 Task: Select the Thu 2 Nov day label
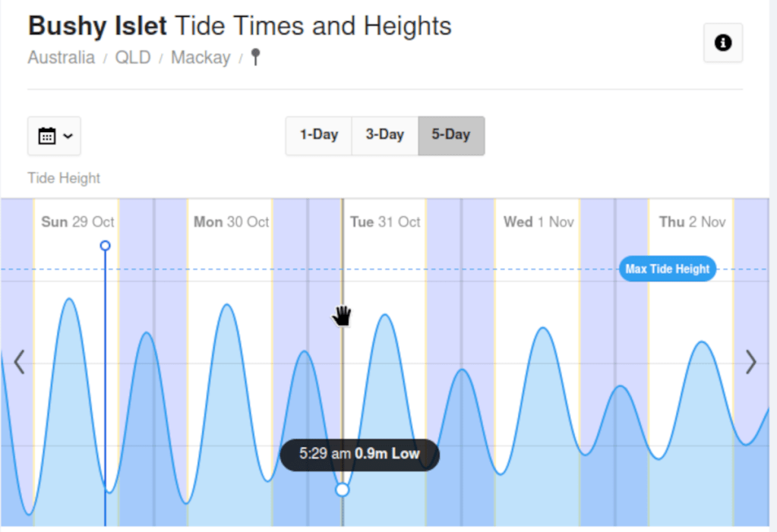pyautogui.click(x=692, y=222)
